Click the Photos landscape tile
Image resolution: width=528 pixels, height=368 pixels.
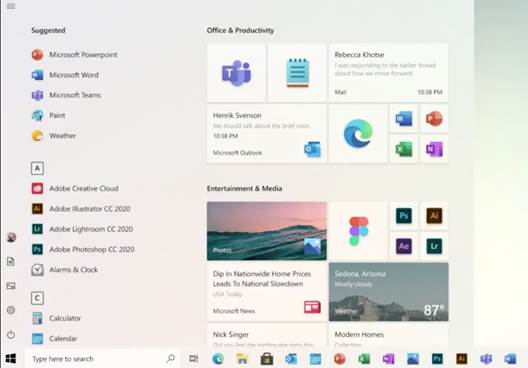coord(267,231)
